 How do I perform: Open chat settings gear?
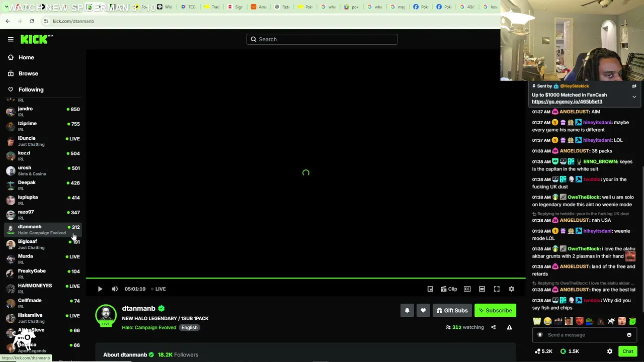point(610,351)
